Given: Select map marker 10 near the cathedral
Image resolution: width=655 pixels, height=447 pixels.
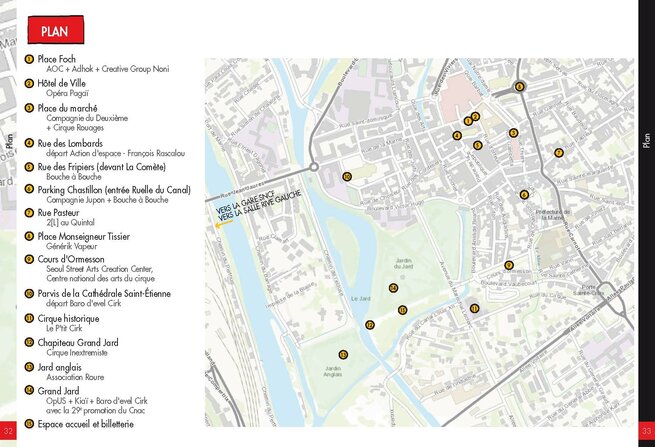Looking at the screenshot, I should click(x=347, y=176).
